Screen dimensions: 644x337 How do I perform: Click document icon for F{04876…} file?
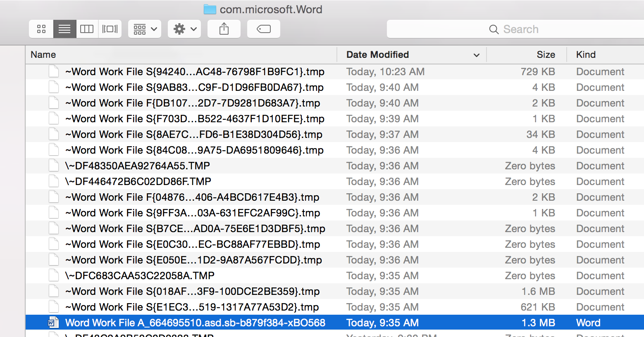(x=54, y=197)
